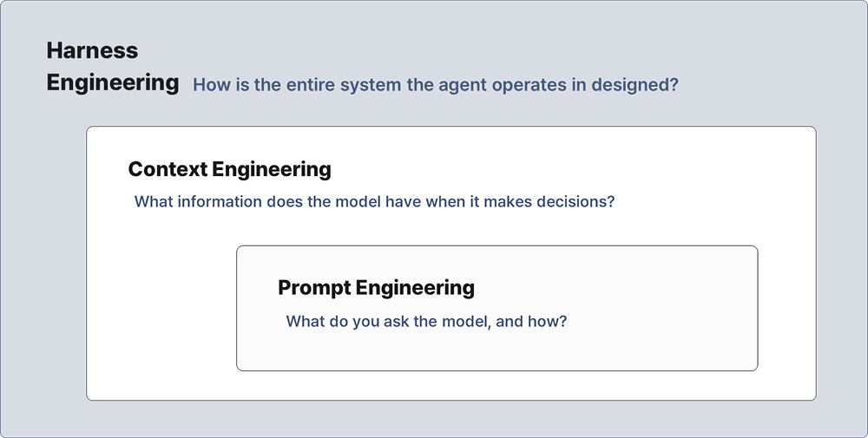Select the Engineering word below Harness
The height and width of the screenshot is (438, 868).
click(x=113, y=83)
